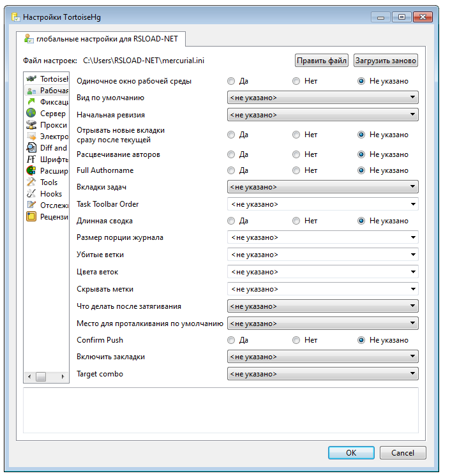Viewport: 450px width, 476px height.
Task: Enable Да for Full Authorname
Action: (231, 170)
